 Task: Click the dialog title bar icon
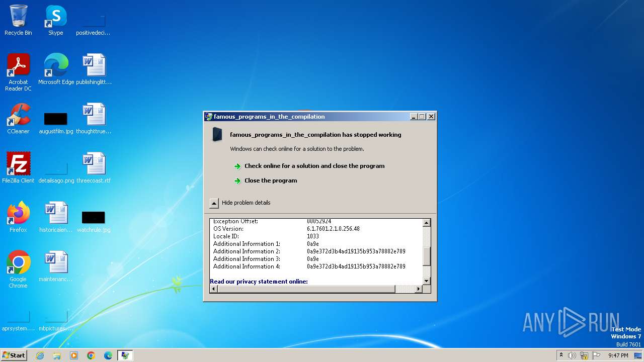pos(209,117)
